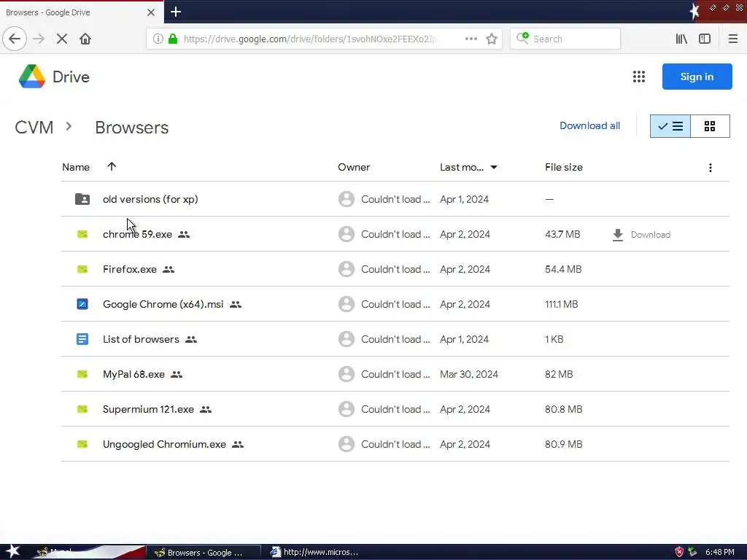
Task: Select Ungoogled Chromium.exe file
Action: pyautogui.click(x=164, y=444)
